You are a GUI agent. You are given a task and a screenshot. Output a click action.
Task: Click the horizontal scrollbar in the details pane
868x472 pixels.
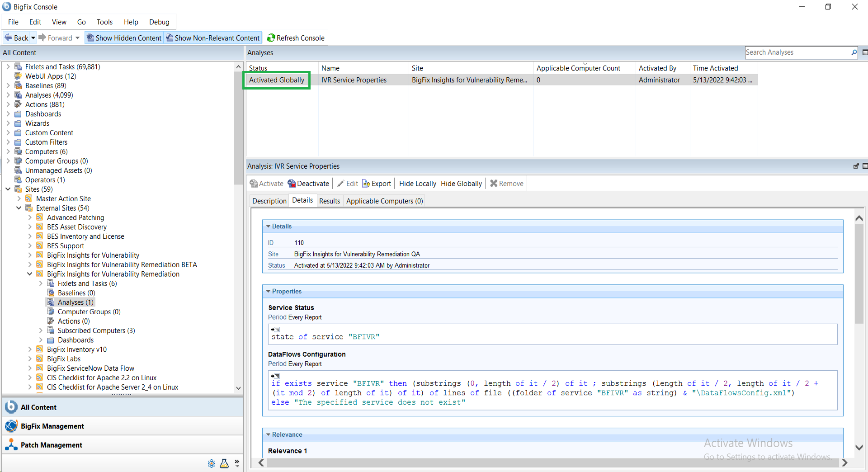click(x=552, y=463)
